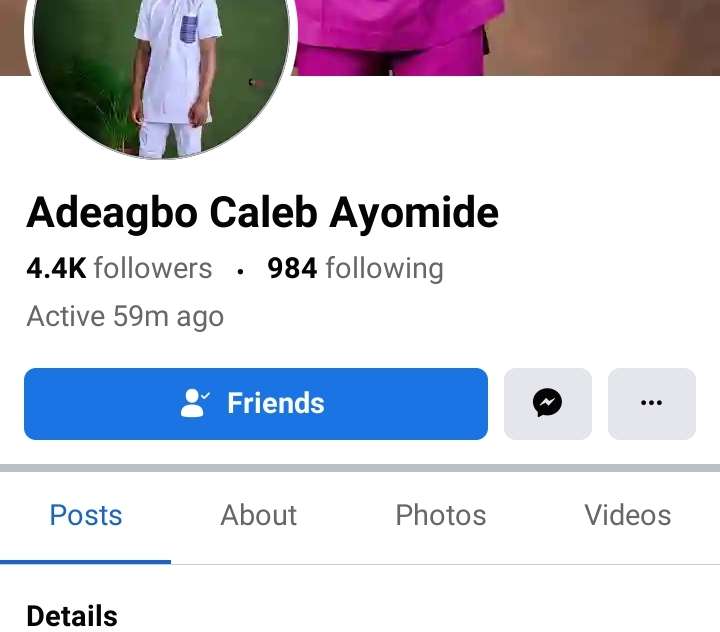Open Messenger chat icon

tap(548, 403)
